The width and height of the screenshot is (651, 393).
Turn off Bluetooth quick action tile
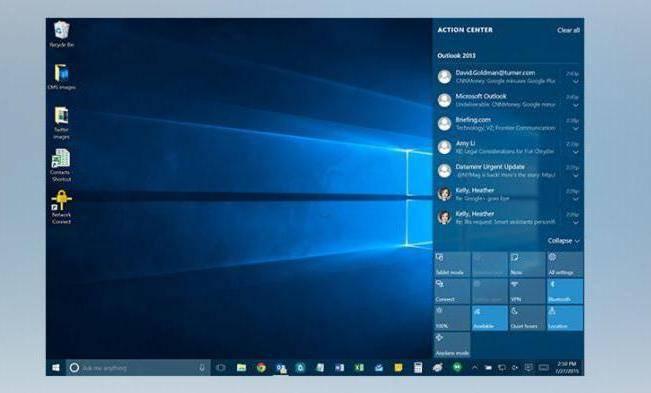pyautogui.click(x=565, y=291)
